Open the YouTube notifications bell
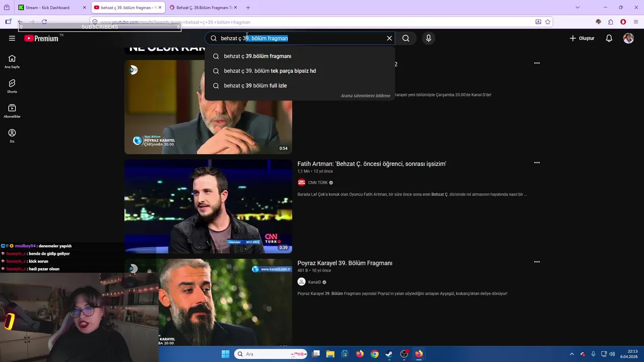644x362 pixels. coord(609,38)
